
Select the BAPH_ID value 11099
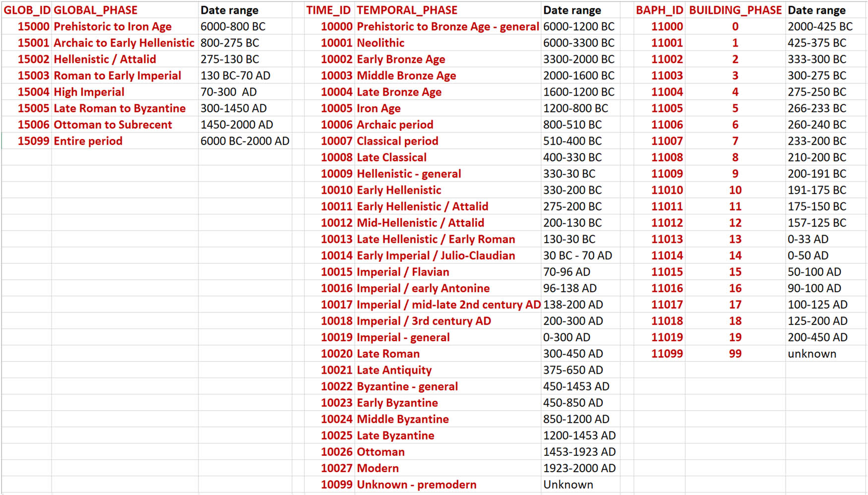[x=667, y=354]
